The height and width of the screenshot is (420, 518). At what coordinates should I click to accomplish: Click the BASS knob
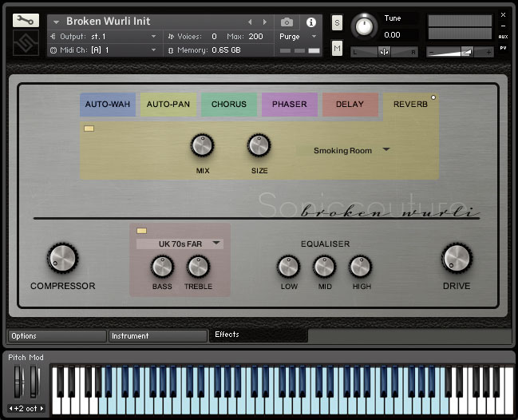click(162, 267)
